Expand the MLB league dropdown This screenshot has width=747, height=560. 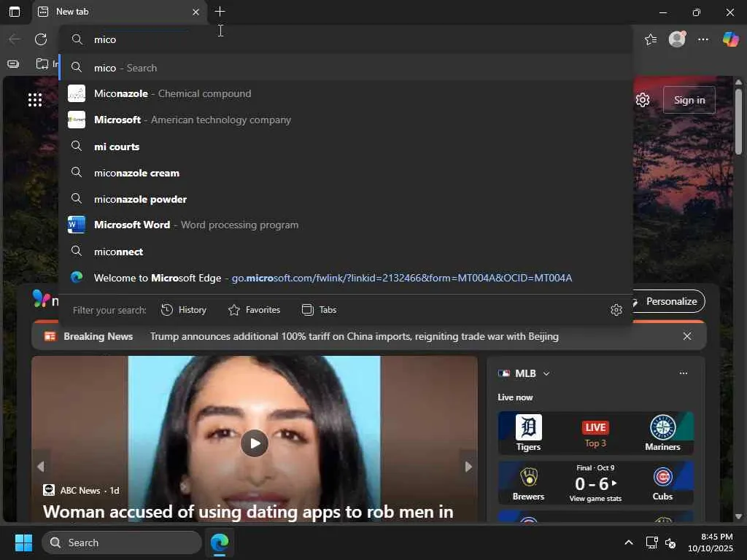[x=546, y=374]
